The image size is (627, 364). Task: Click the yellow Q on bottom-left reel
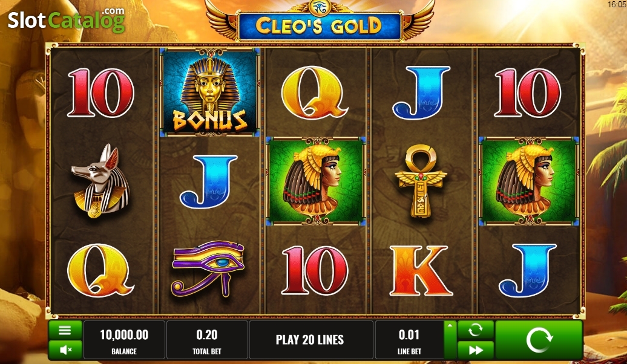[x=100, y=270]
